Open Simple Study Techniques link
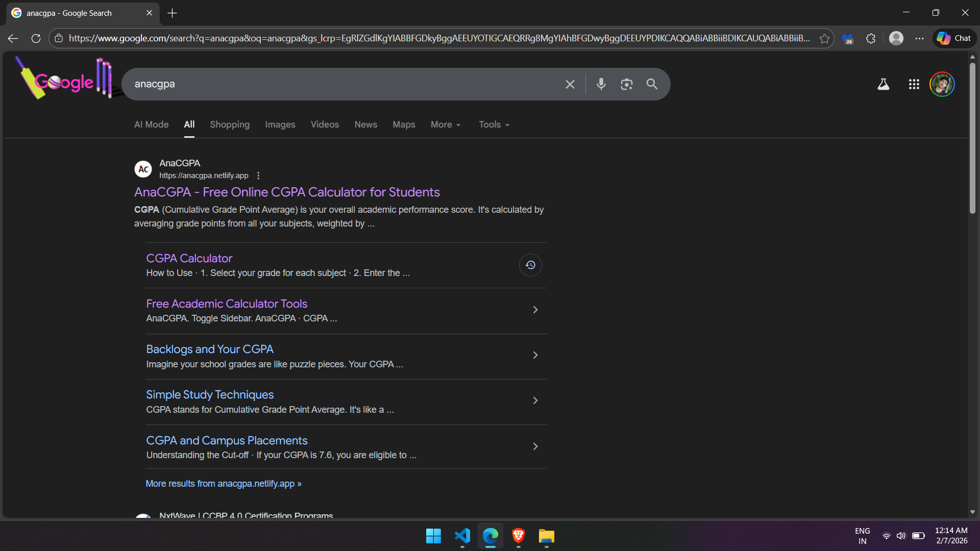The height and width of the screenshot is (551, 980). [x=210, y=395]
